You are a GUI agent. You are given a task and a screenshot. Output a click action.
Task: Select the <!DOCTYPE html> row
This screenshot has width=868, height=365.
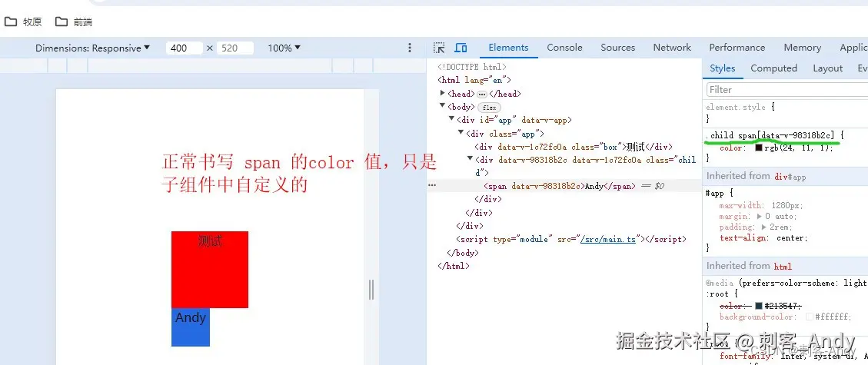[x=471, y=67]
